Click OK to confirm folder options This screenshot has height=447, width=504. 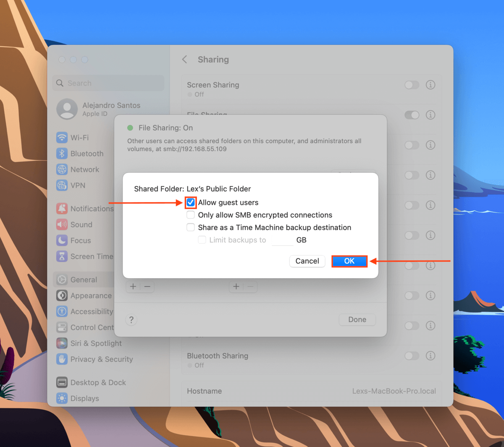(349, 261)
